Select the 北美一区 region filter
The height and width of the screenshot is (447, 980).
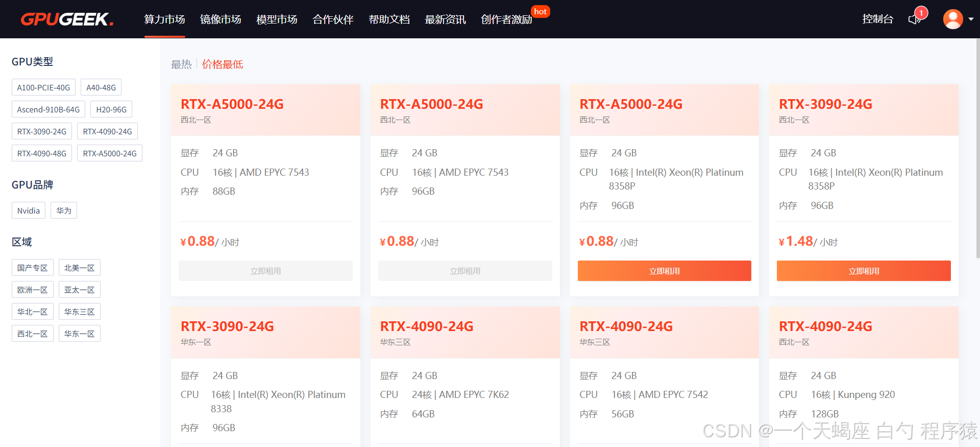pos(80,268)
